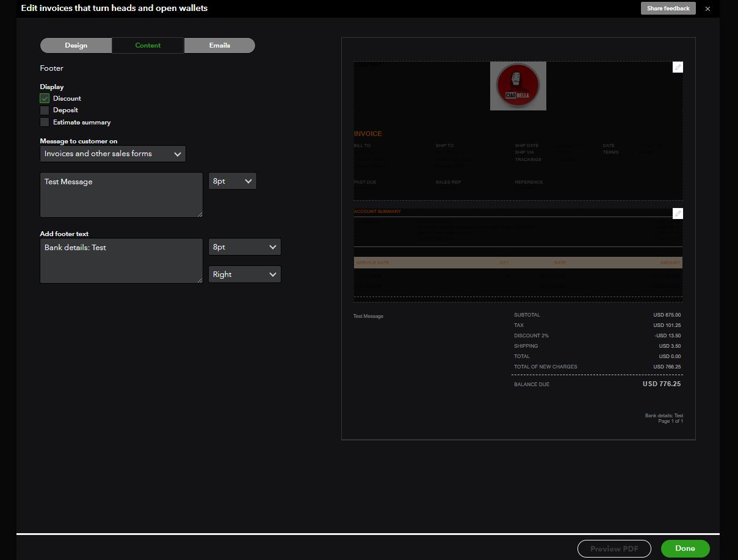The height and width of the screenshot is (560, 738).
Task: Click the Share feedback button
Action: [668, 9]
